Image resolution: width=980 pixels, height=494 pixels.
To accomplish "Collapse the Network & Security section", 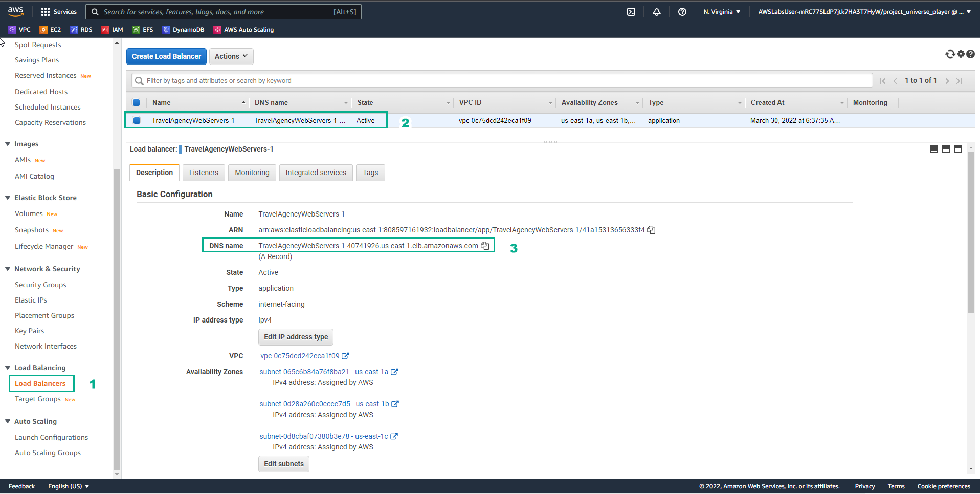I will coord(8,269).
